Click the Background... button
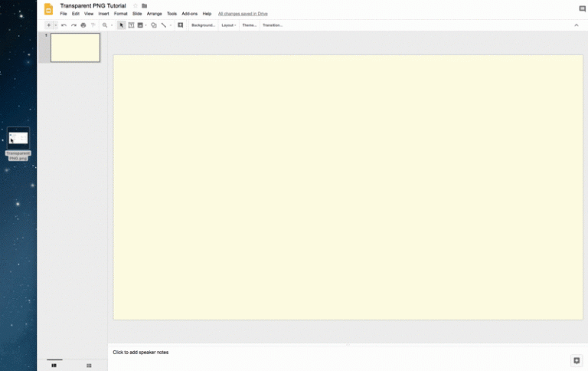Screen dimensions: 588x371 pos(203,25)
